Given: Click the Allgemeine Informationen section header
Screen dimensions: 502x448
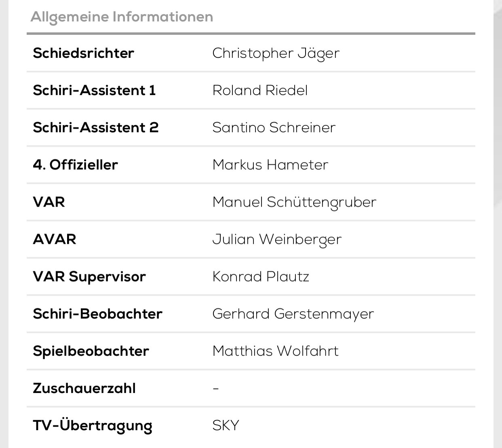Looking at the screenshot, I should coord(122,17).
